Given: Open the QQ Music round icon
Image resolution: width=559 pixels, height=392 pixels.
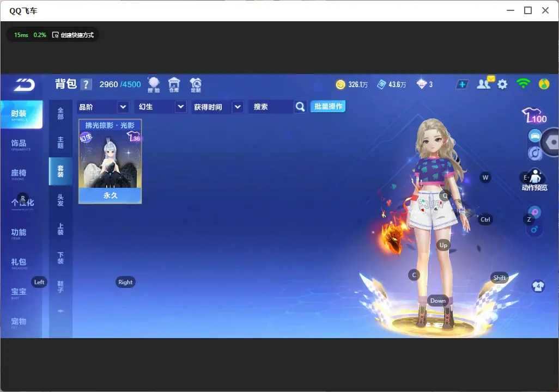Looking at the screenshot, I should tap(544, 84).
